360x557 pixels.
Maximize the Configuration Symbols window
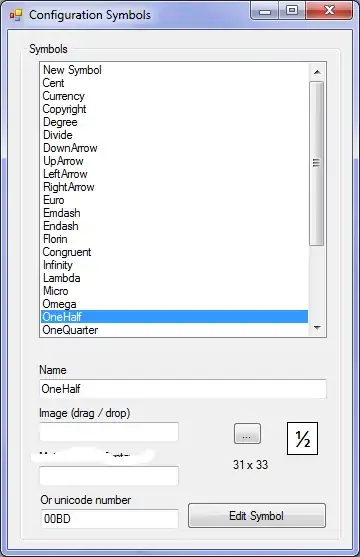(292, 10)
